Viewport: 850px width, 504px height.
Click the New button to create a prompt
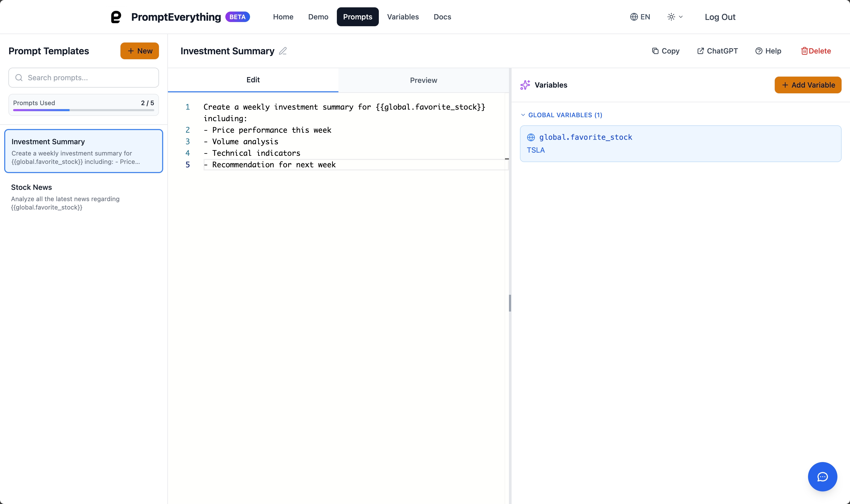[139, 51]
